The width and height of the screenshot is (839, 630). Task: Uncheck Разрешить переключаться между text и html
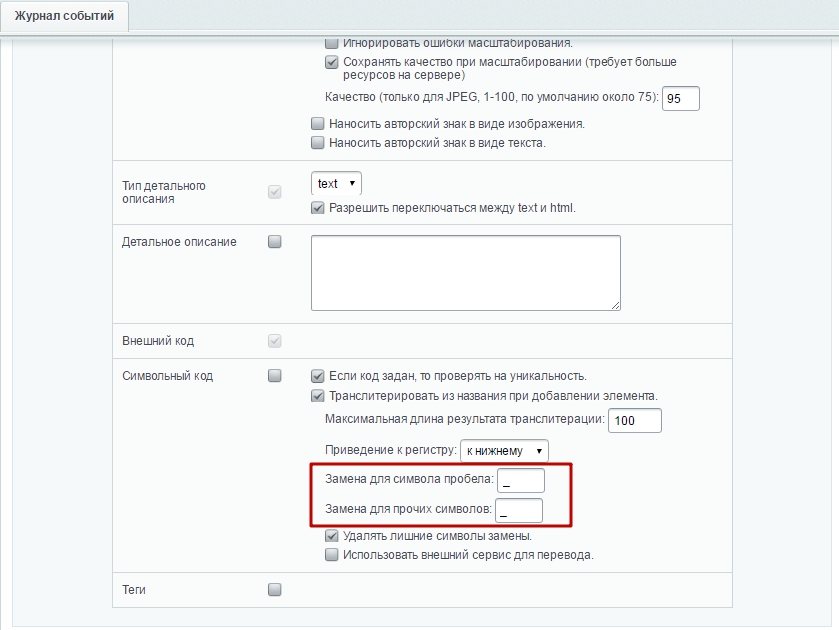(318, 208)
